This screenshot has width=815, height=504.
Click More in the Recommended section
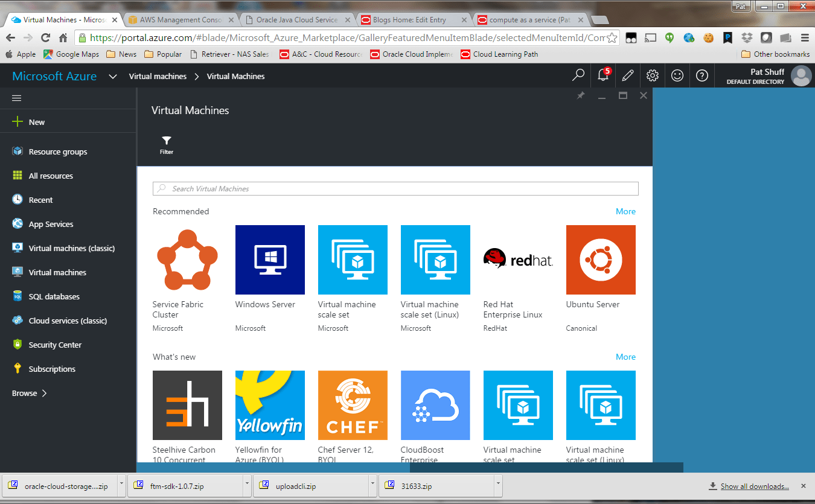625,211
